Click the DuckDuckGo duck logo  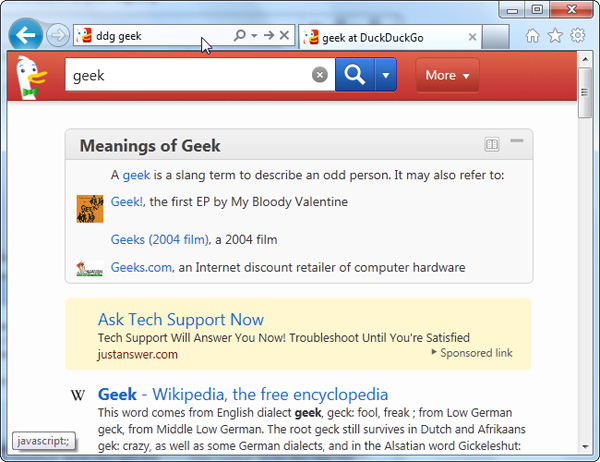click(x=32, y=76)
